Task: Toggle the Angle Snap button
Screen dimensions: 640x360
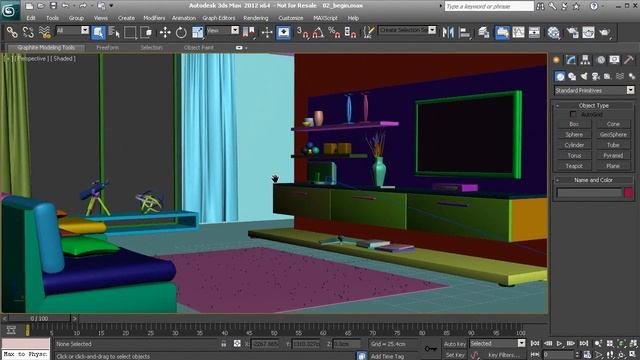Action: 318,32
